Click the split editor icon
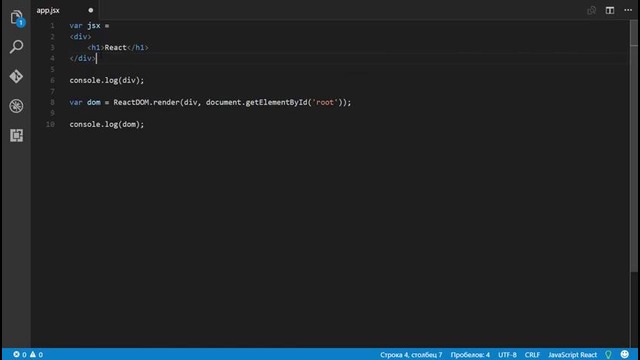Viewport: 640px width, 360px height. click(x=610, y=10)
